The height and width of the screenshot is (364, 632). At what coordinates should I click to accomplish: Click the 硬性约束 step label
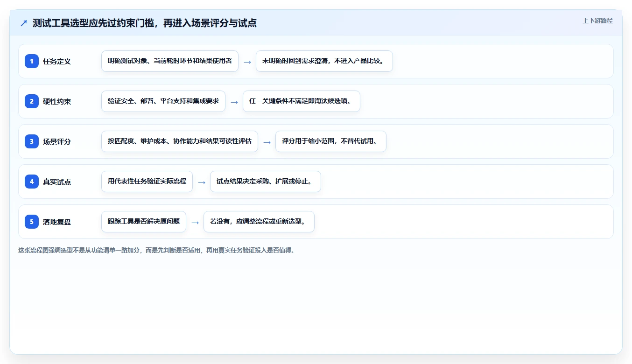coord(57,101)
